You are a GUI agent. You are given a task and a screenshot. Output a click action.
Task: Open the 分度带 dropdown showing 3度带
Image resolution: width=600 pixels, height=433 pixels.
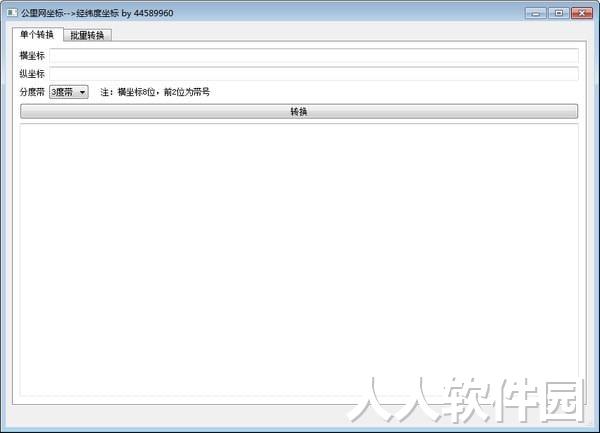[69, 92]
